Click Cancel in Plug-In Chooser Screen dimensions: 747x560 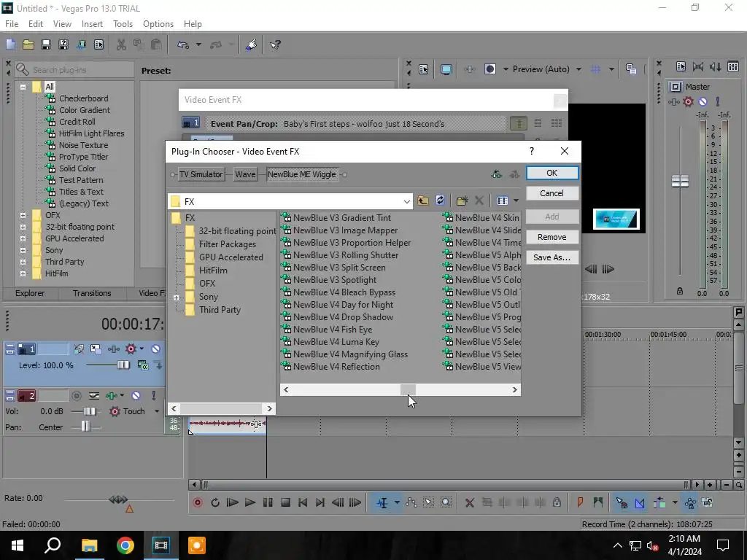552,193
